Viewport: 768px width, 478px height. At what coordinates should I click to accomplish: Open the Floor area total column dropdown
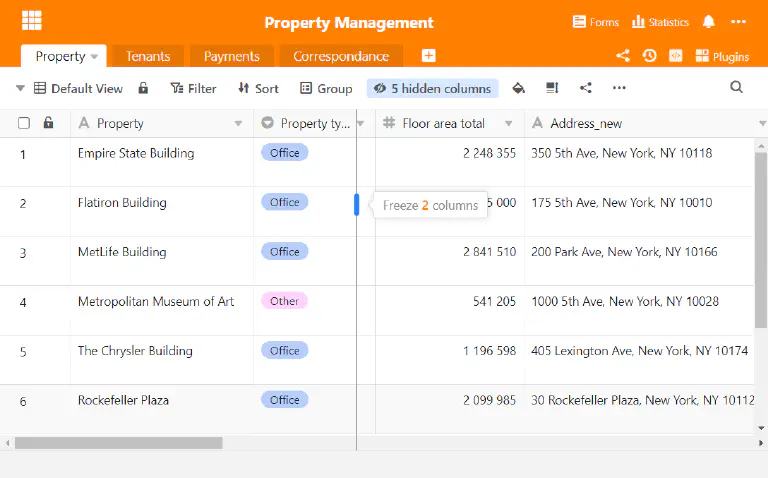click(509, 123)
